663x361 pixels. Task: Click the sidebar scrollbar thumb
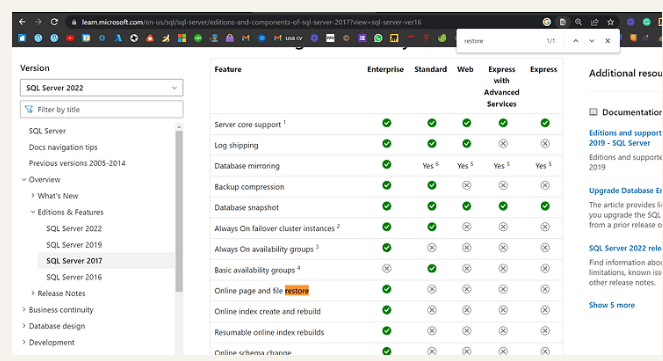tap(179, 211)
